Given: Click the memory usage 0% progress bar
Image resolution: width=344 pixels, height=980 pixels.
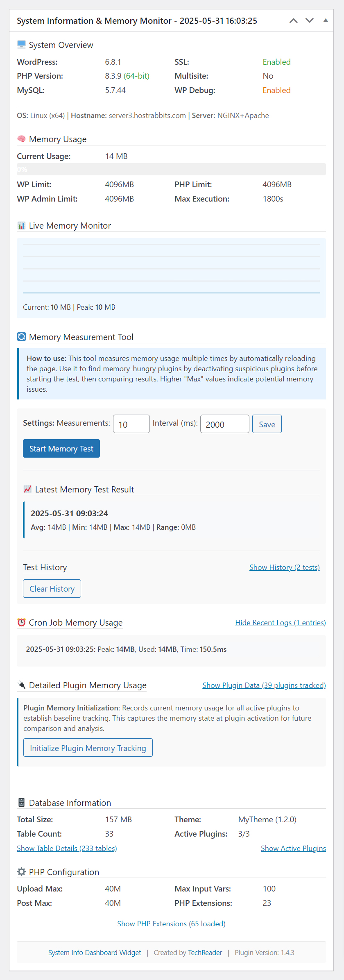Looking at the screenshot, I should [x=171, y=169].
